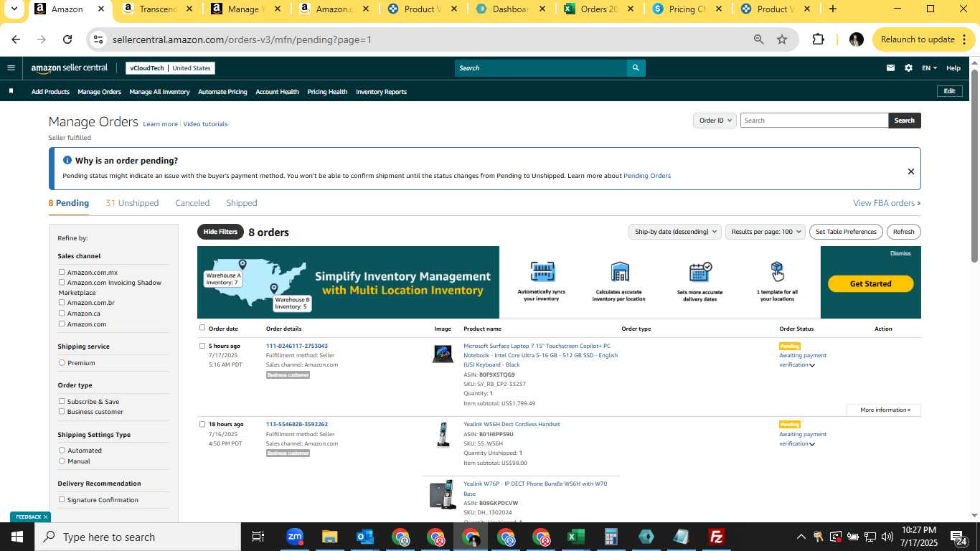Click the bookmark flag icon in nav bar

[x=11, y=91]
